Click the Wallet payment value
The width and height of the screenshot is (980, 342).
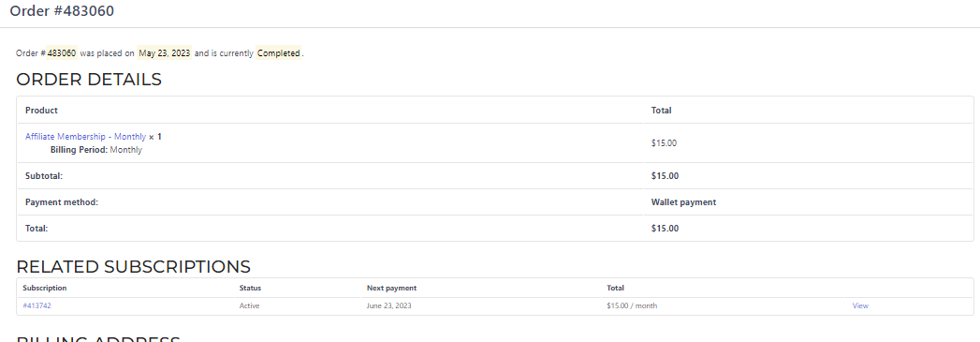tap(683, 202)
